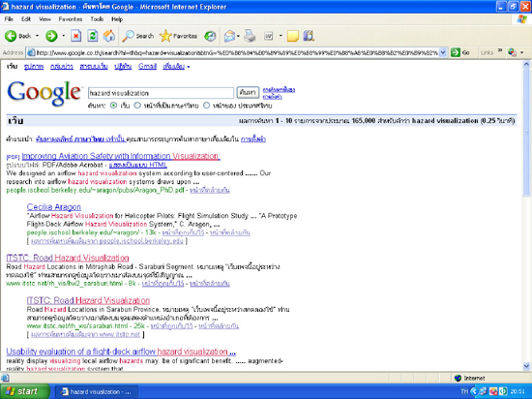The height and width of the screenshot is (399, 532).
Task: Expand the hidden system tray icons arrow
Action: [x=474, y=391]
